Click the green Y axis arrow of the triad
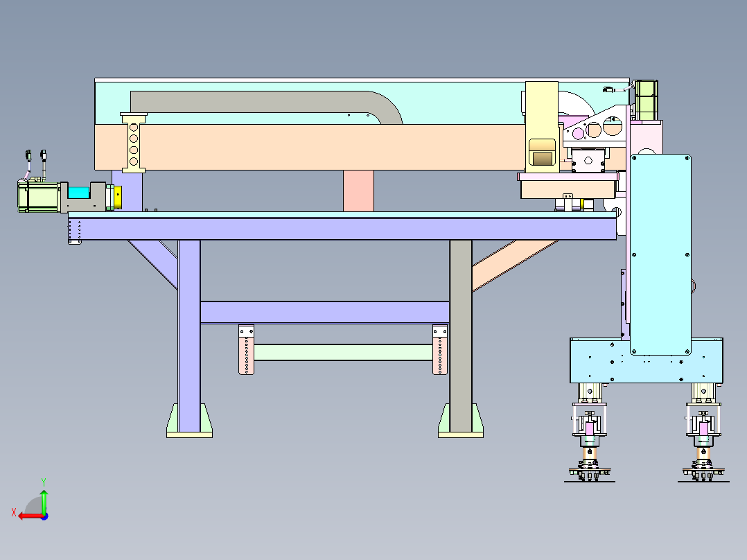 (44, 501)
